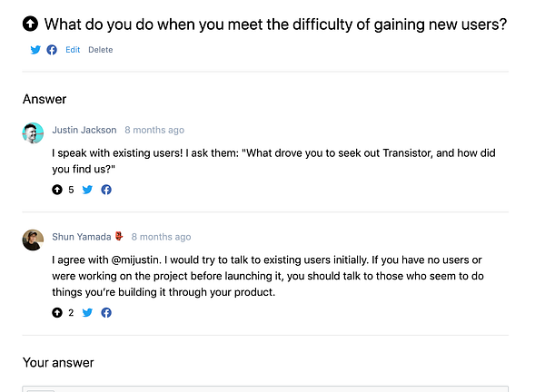The width and height of the screenshot is (545, 392).
Task: Open the Shun Yamada name link
Action: (x=81, y=237)
